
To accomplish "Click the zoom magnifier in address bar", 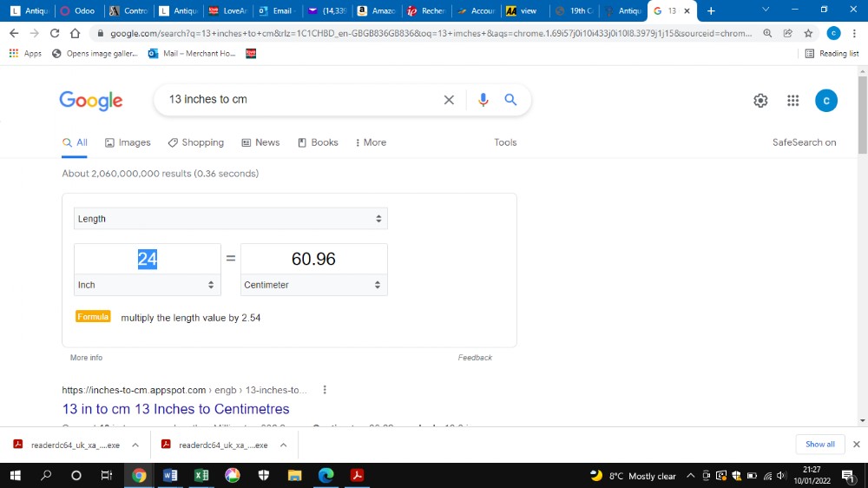I will coord(767,33).
